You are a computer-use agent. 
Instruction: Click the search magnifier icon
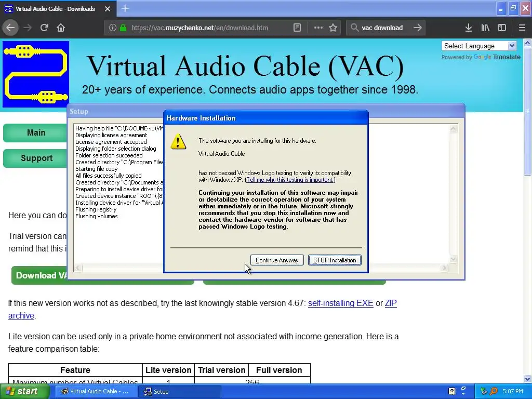pos(354,28)
